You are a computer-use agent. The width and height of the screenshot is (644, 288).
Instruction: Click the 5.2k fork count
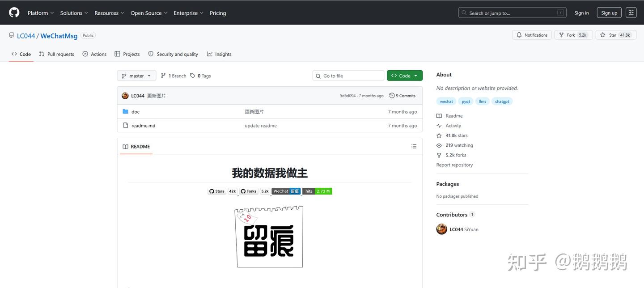[x=583, y=35]
